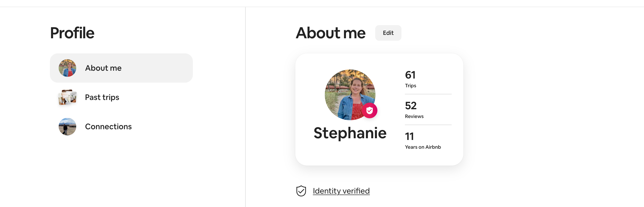The width and height of the screenshot is (644, 207).
Task: Click the Profile heading in sidebar
Action: point(72,33)
